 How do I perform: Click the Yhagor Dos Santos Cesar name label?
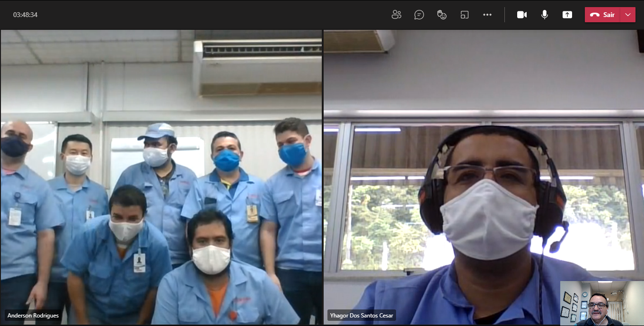362,315
